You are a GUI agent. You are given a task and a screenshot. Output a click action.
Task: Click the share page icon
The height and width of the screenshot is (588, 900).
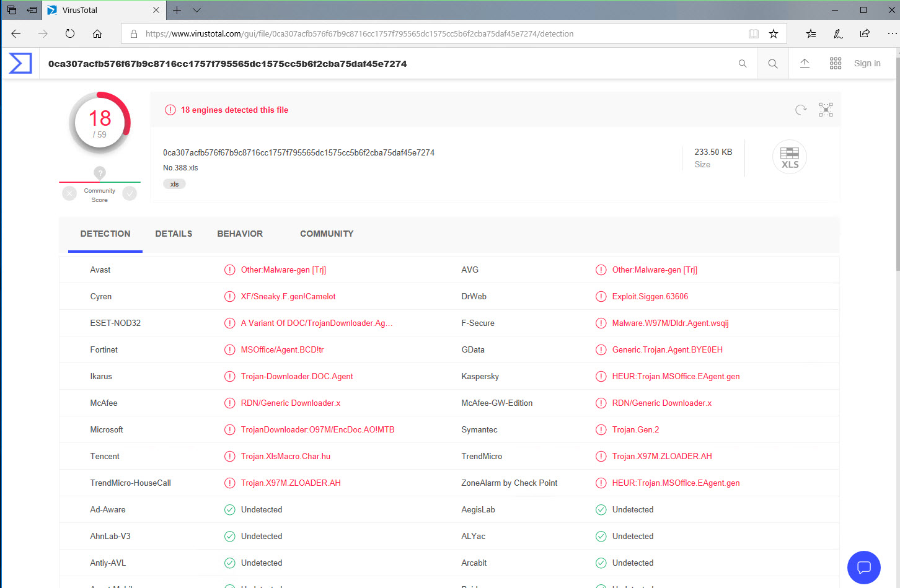click(x=865, y=33)
